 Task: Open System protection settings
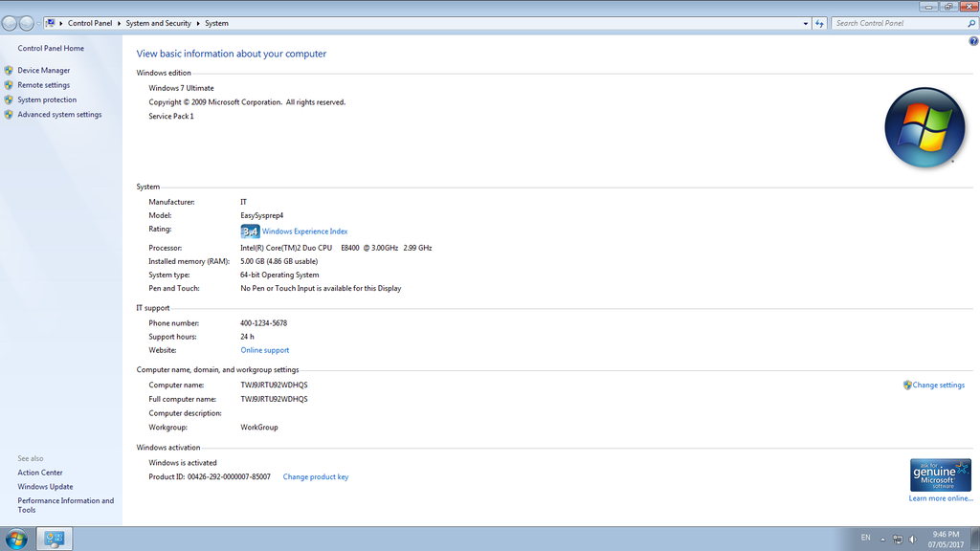click(x=47, y=99)
